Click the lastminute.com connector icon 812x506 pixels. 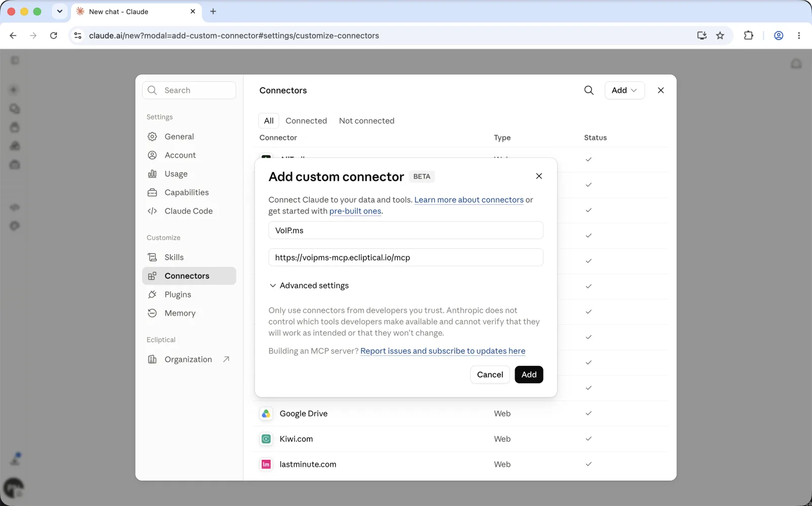(266, 464)
